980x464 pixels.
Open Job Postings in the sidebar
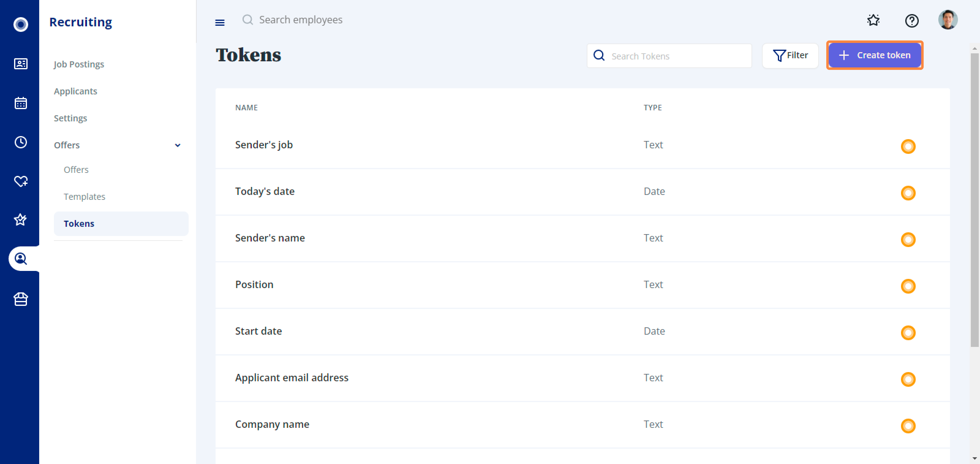click(x=79, y=64)
